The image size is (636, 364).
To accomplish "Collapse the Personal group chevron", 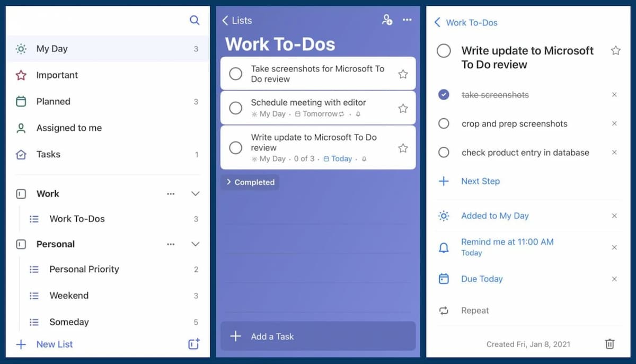I will click(x=195, y=244).
